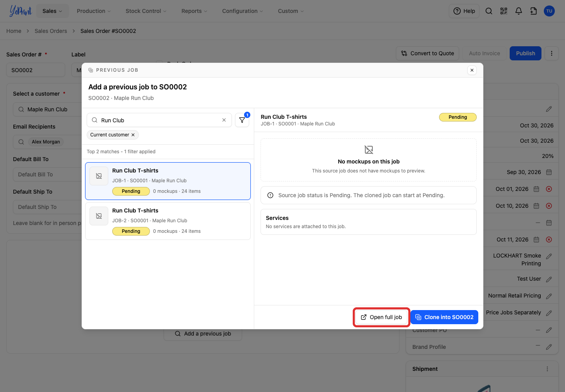Image resolution: width=565 pixels, height=392 pixels.
Task: Select the JOB-1 Run Club T-shirts result
Action: (168, 181)
